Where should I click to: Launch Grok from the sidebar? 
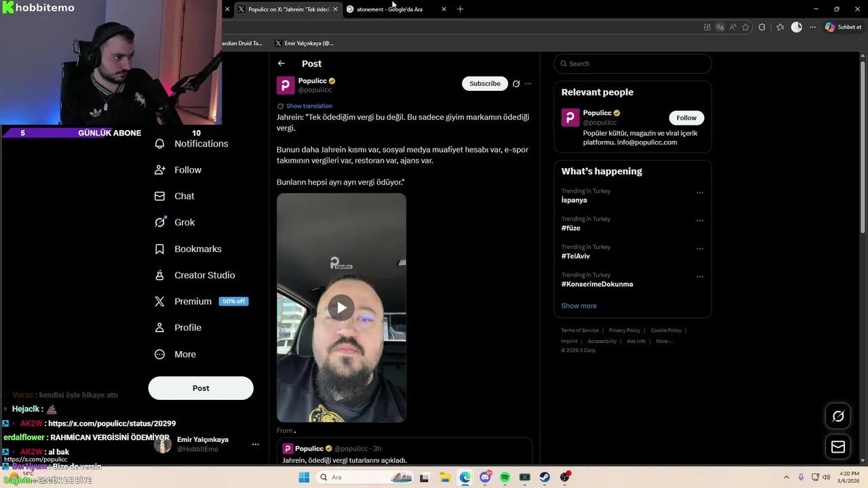(174, 222)
